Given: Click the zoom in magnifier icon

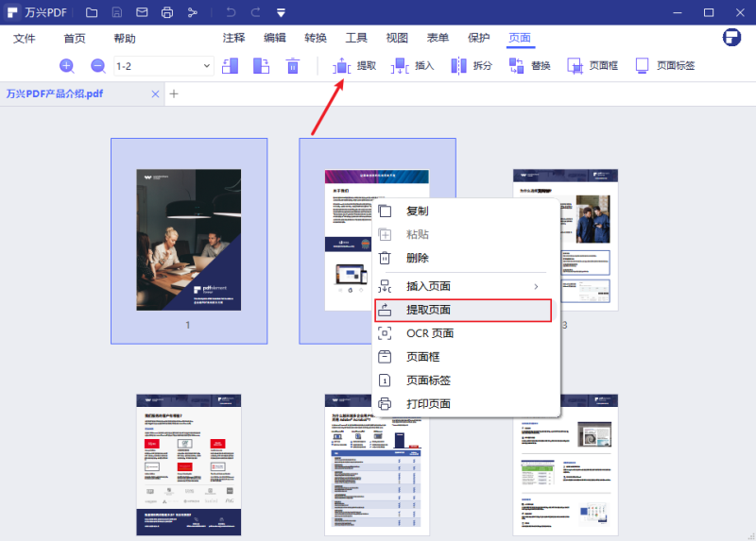Looking at the screenshot, I should coord(66,65).
